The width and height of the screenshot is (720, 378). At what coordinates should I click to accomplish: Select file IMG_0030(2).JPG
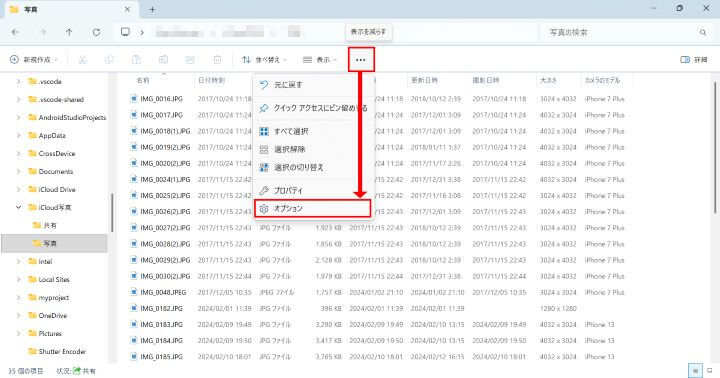point(165,276)
